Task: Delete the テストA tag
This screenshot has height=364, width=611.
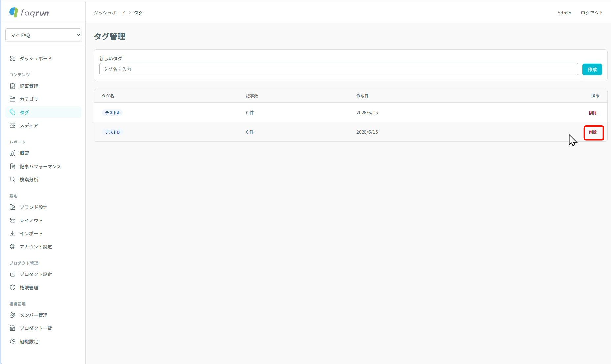Action: [x=593, y=113]
